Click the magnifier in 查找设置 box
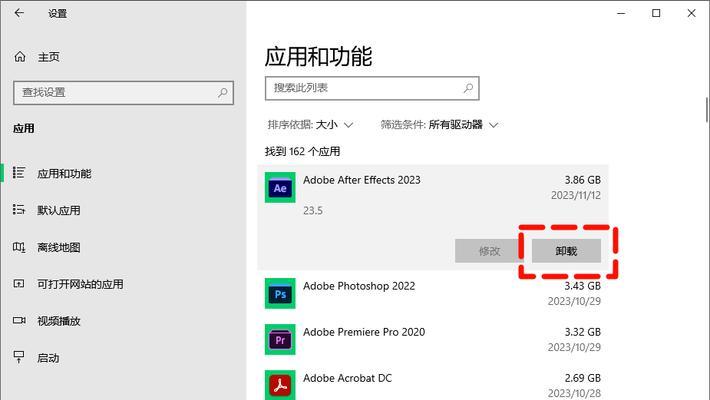The height and width of the screenshot is (400, 710). click(222, 93)
